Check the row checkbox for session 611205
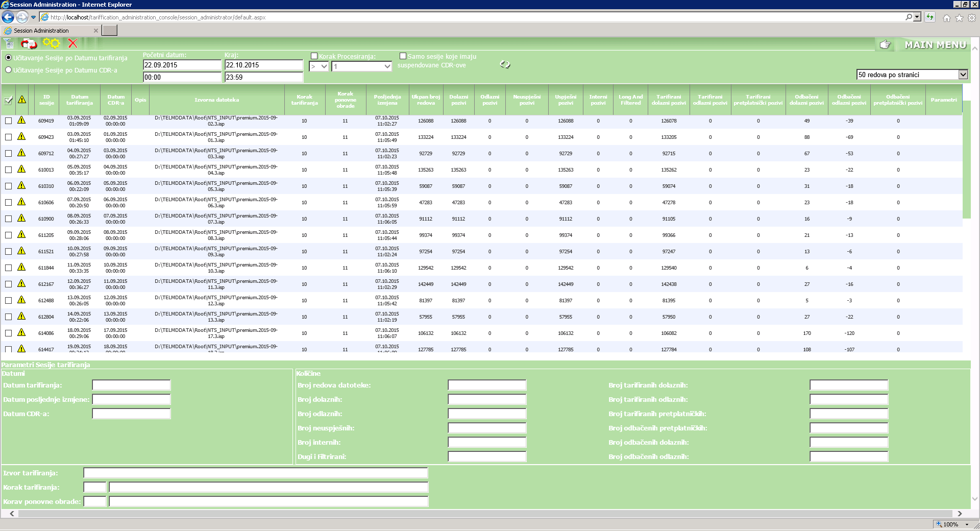 pyautogui.click(x=8, y=235)
